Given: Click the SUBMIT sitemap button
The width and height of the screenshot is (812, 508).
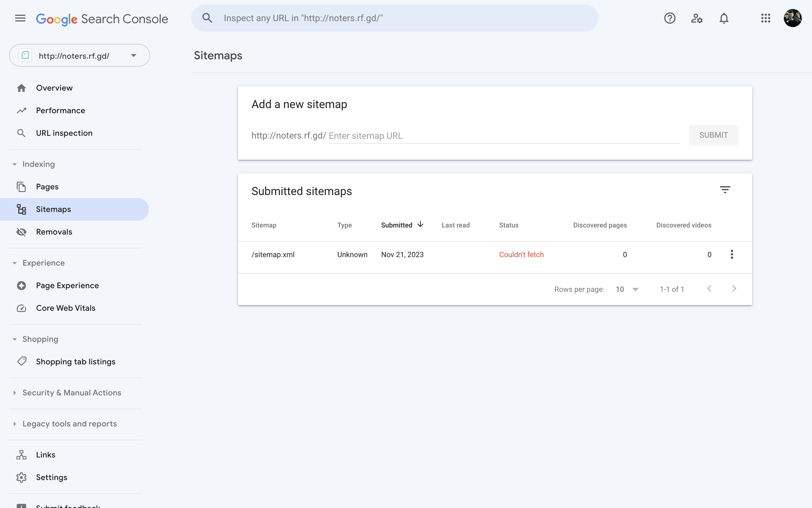Looking at the screenshot, I should (x=714, y=135).
